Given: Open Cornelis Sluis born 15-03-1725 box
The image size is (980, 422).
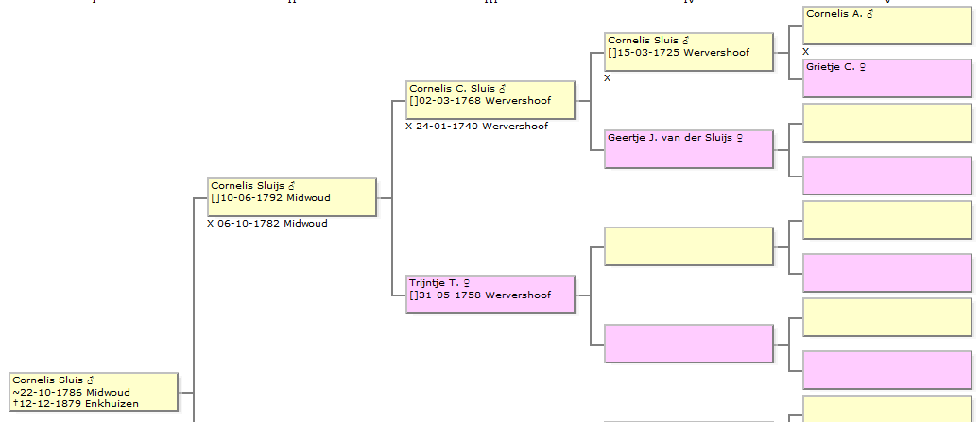Looking at the screenshot, I should pos(689,52).
